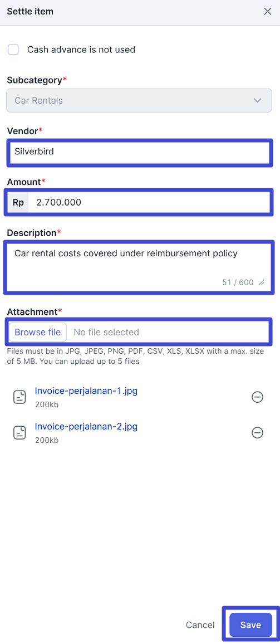Click the 'Cash advance is not used' label
Screen dimensions: 280x644
click(81, 50)
